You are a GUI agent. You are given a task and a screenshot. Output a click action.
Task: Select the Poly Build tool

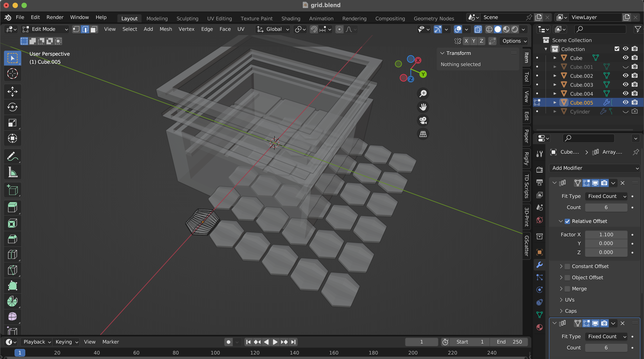tap(12, 286)
